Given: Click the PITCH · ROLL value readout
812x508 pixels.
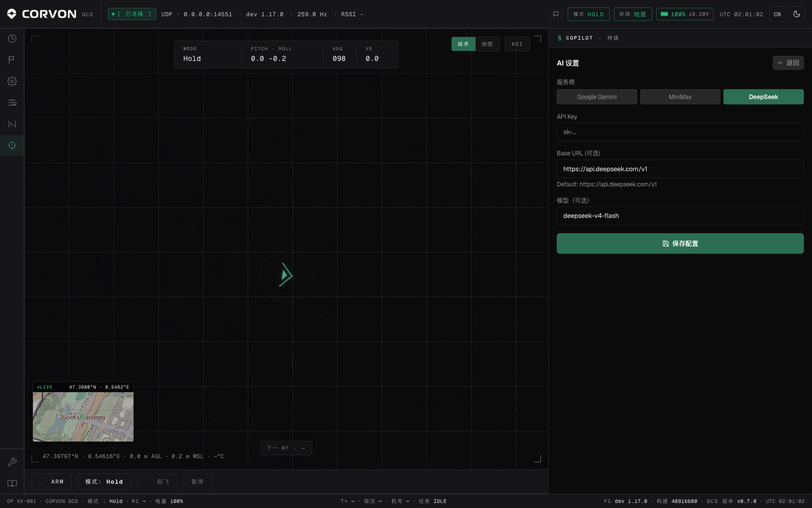Looking at the screenshot, I should 271,54.
